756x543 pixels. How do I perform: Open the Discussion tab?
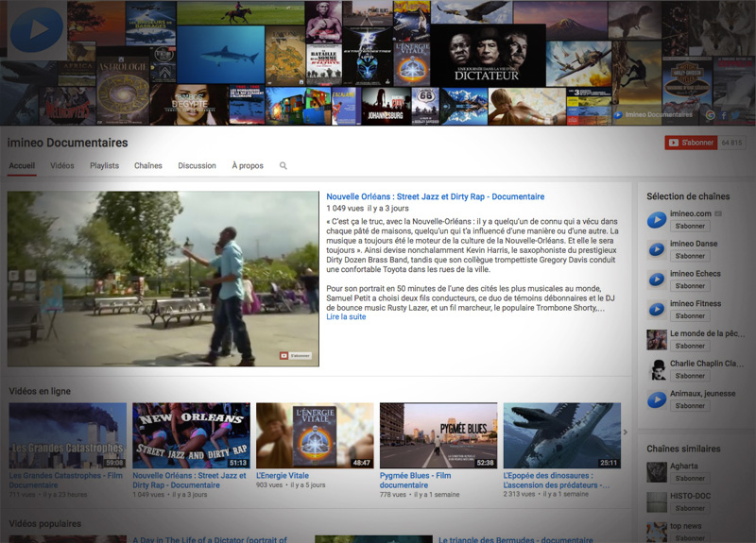click(x=197, y=166)
